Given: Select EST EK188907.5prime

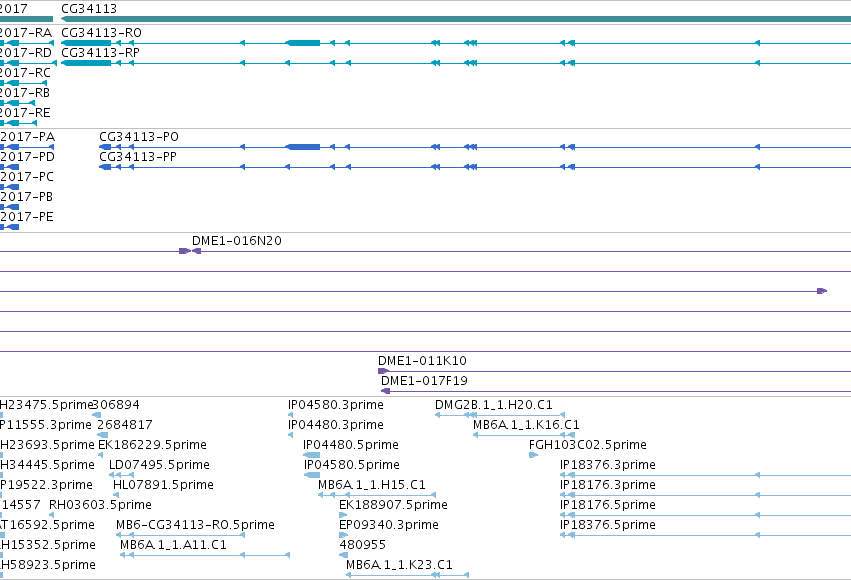Looking at the screenshot, I should (x=393, y=505).
